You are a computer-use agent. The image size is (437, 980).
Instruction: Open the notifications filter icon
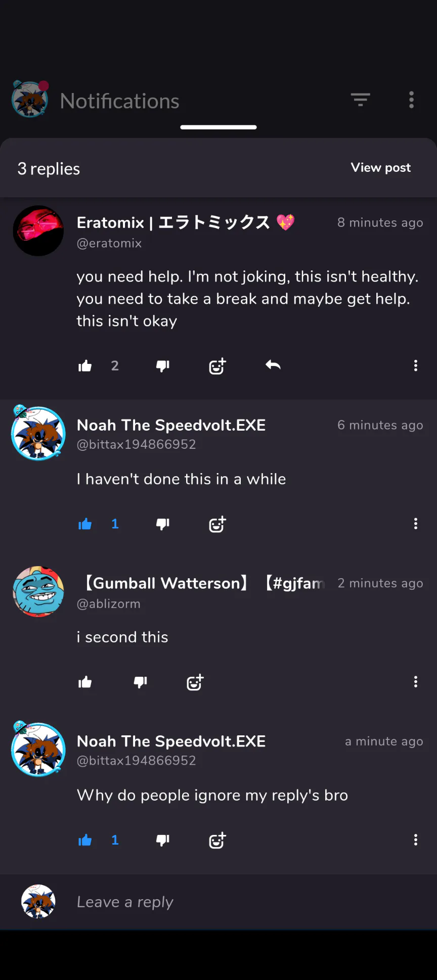click(361, 100)
